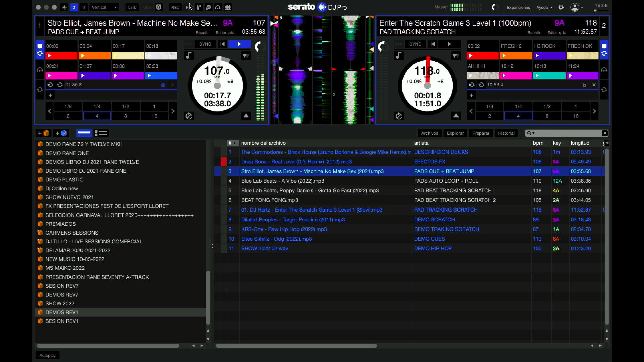Toggle day/night display mode with the sun icon

tap(64, 7)
